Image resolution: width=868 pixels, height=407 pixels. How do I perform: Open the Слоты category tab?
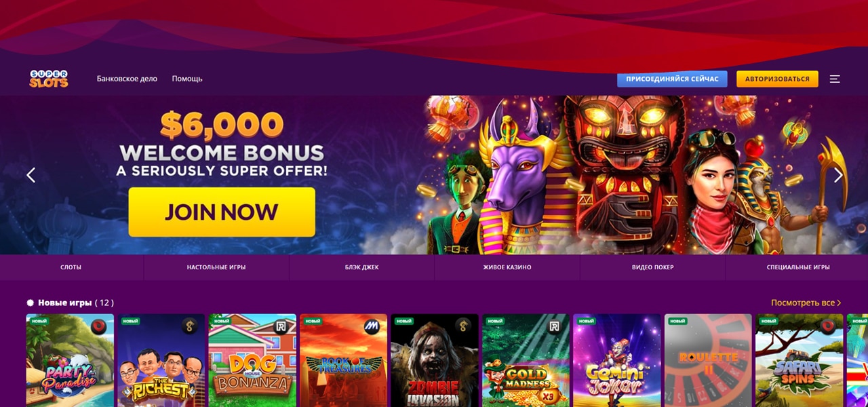(x=71, y=267)
